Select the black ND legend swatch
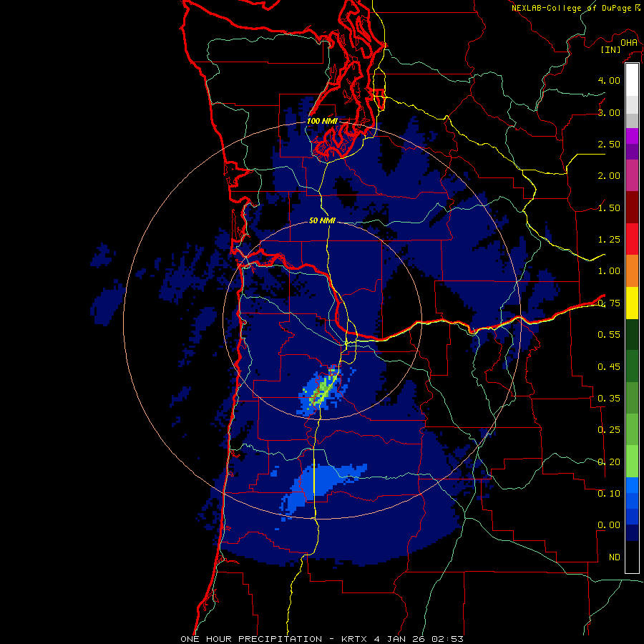The height and width of the screenshot is (644, 644). (x=632, y=557)
